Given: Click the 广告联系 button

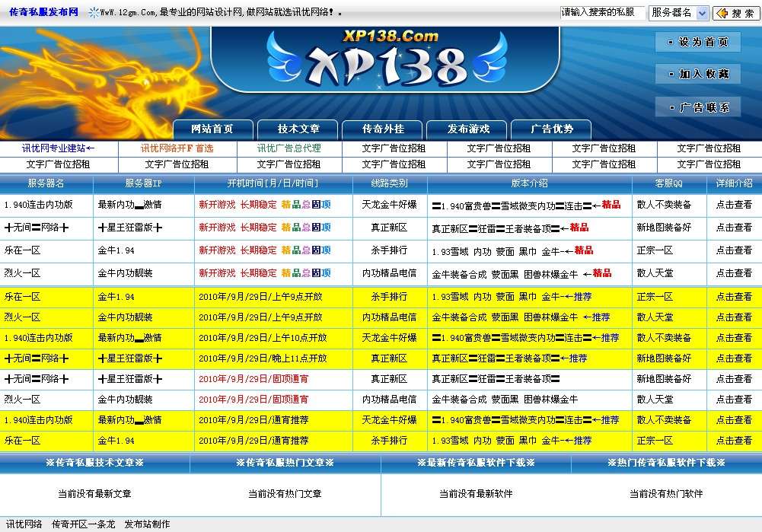Looking at the screenshot, I should click(x=699, y=107).
